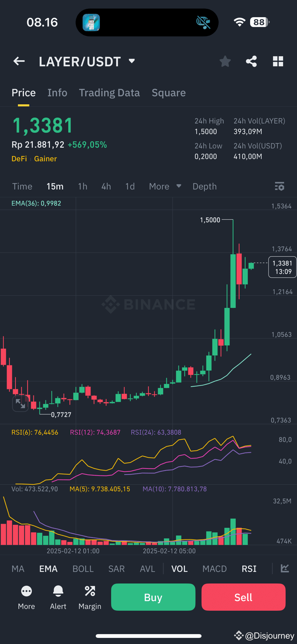Open the Depth chart view
Viewport: 297px width, 644px height.
(x=204, y=186)
